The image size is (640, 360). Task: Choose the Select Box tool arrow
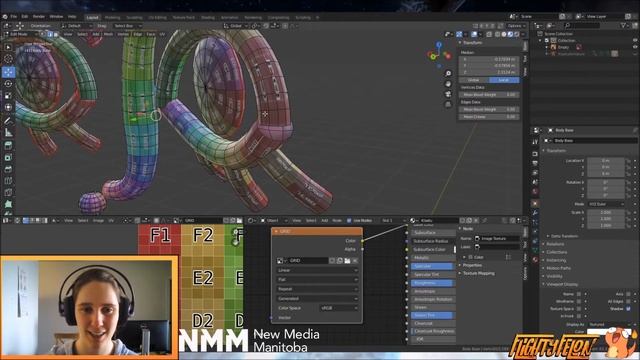8,47
